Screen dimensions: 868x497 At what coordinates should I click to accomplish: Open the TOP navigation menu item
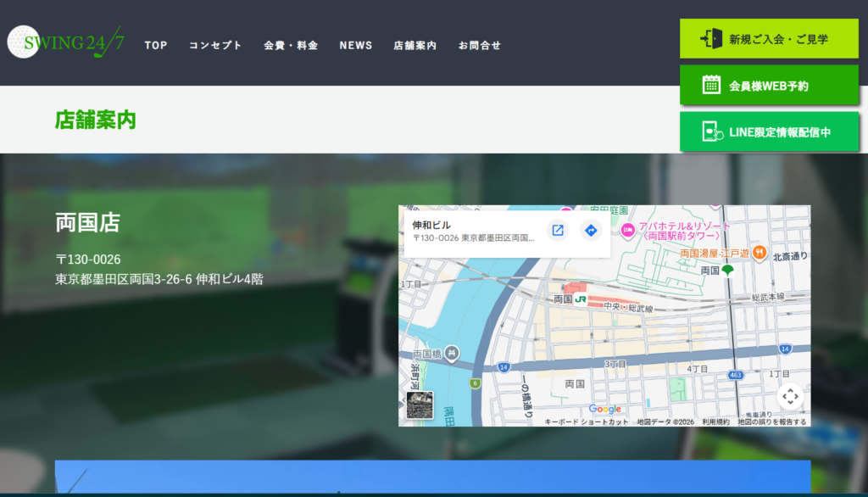pos(156,45)
